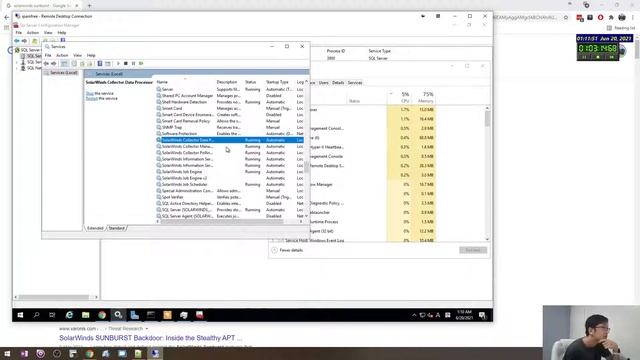Viewport: 640px width, 360px height.
Task: Click Stop the service link
Action: [90, 93]
